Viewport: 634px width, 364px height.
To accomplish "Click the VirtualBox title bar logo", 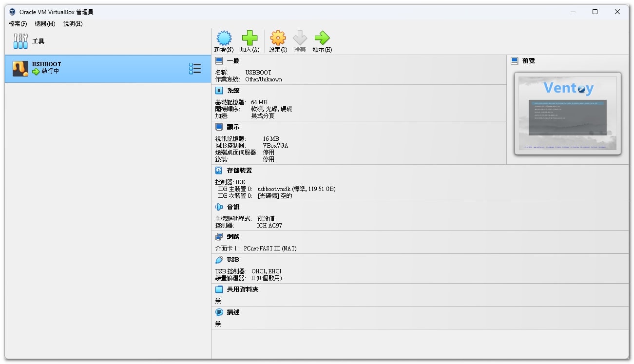I will (x=12, y=12).
